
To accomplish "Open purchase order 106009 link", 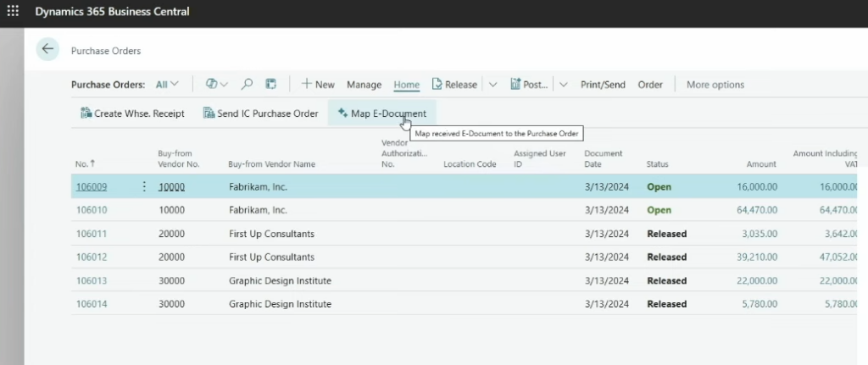I will click(92, 187).
